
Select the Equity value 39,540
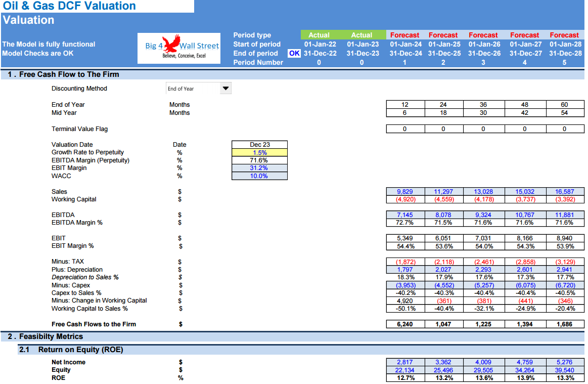click(565, 370)
